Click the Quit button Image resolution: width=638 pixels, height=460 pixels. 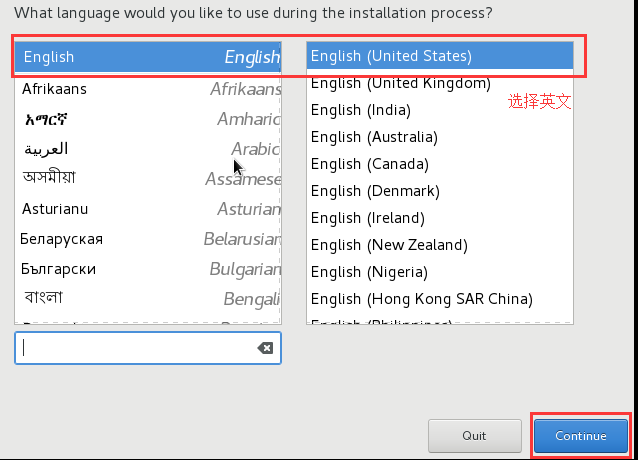(474, 436)
